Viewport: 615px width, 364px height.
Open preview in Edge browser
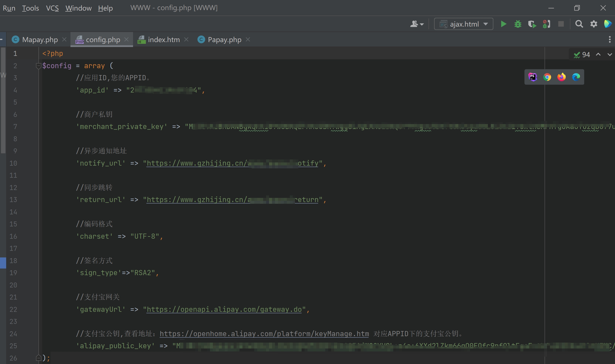point(576,77)
